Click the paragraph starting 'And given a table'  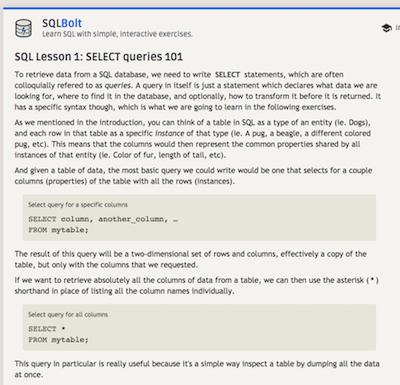193,176
